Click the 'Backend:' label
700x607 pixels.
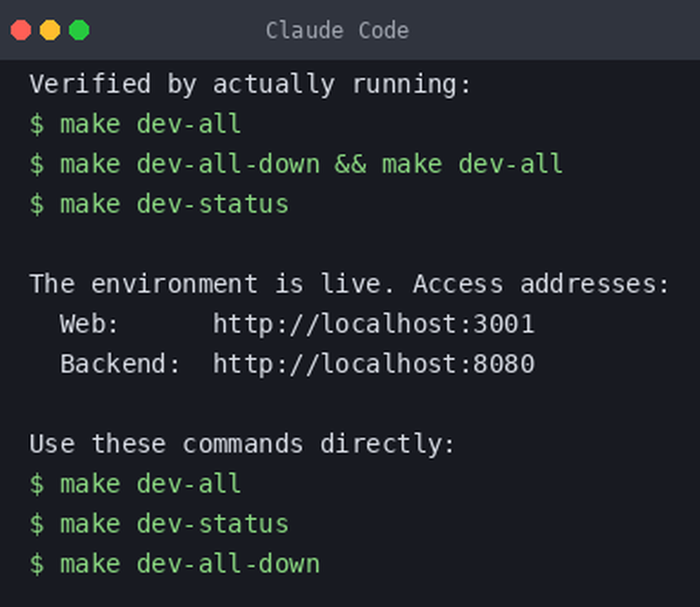pyautogui.click(x=120, y=363)
